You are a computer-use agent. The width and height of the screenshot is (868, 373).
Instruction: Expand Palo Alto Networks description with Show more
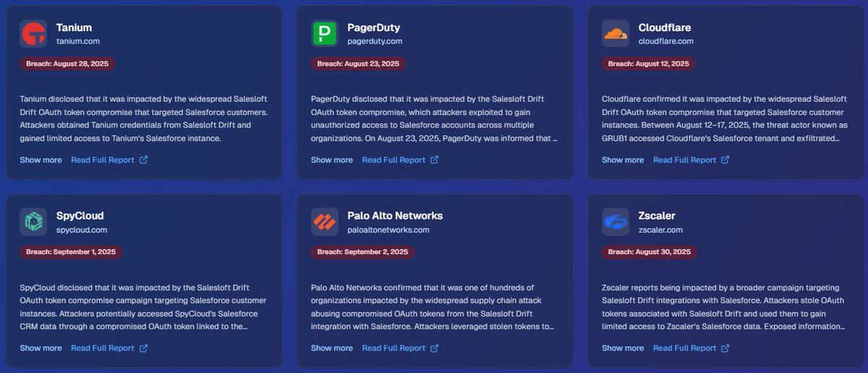(332, 348)
